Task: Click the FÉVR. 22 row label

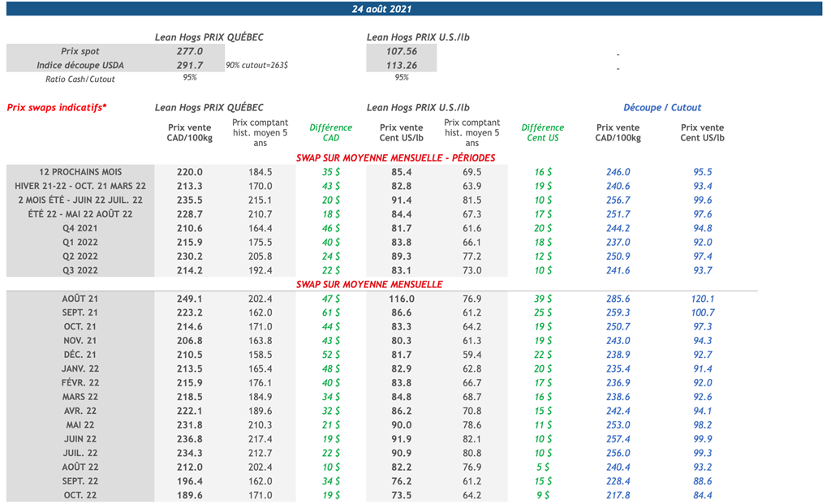Action: 80,383
